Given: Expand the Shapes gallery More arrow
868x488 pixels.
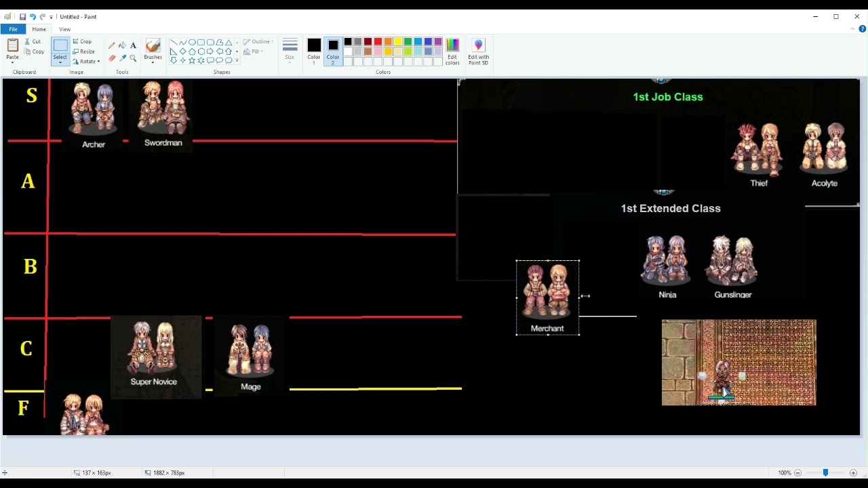Looking at the screenshot, I should (237, 60).
